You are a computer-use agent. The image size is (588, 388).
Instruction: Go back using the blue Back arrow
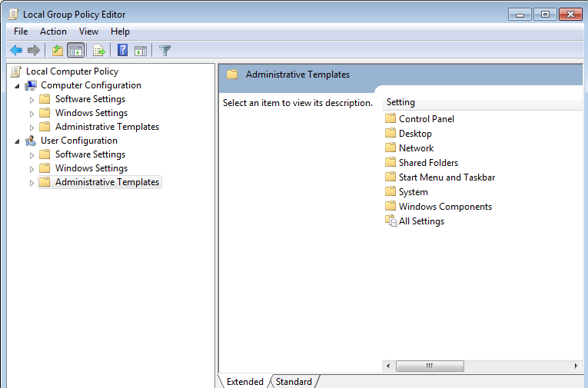coord(16,50)
